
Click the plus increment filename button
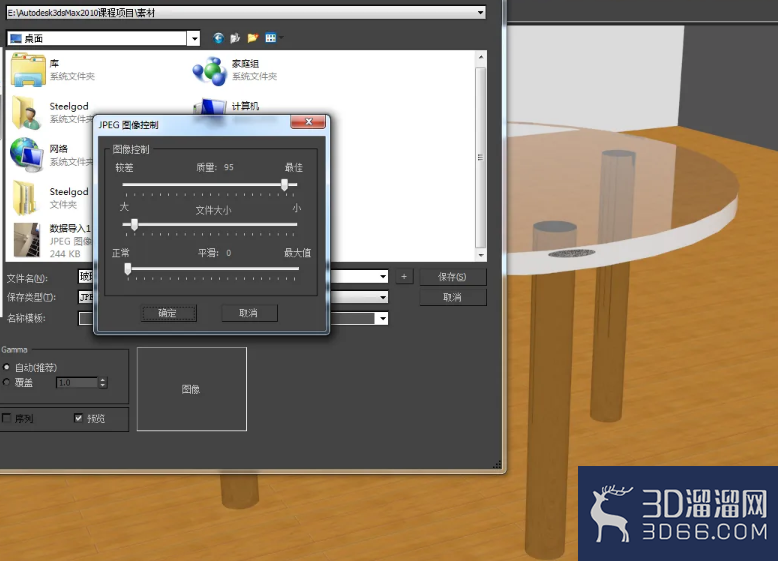click(404, 277)
